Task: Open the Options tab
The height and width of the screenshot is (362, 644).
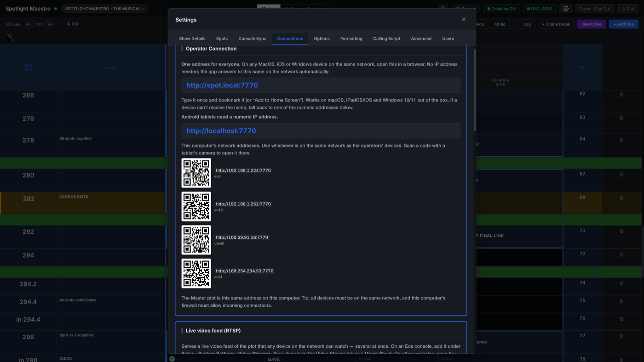Action: pyautogui.click(x=322, y=39)
